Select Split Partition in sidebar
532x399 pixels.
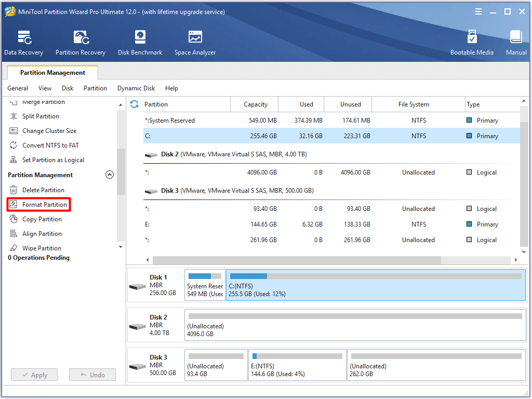click(x=41, y=116)
